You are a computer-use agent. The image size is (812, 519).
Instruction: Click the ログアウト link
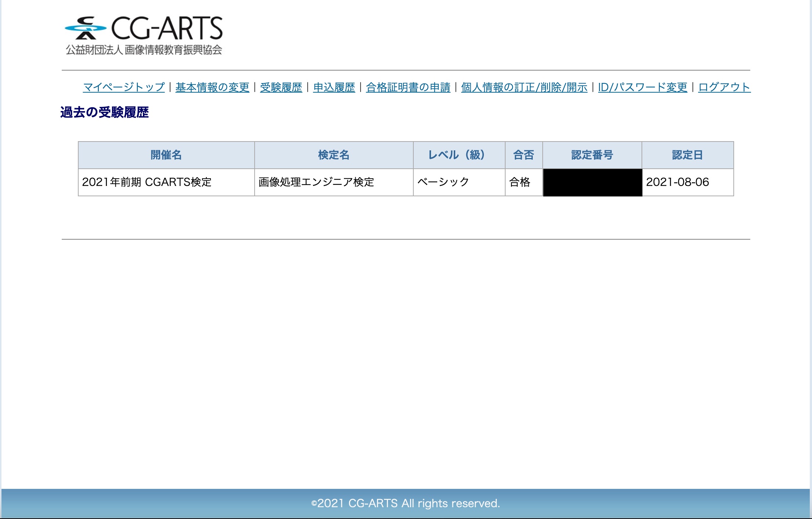pos(724,87)
